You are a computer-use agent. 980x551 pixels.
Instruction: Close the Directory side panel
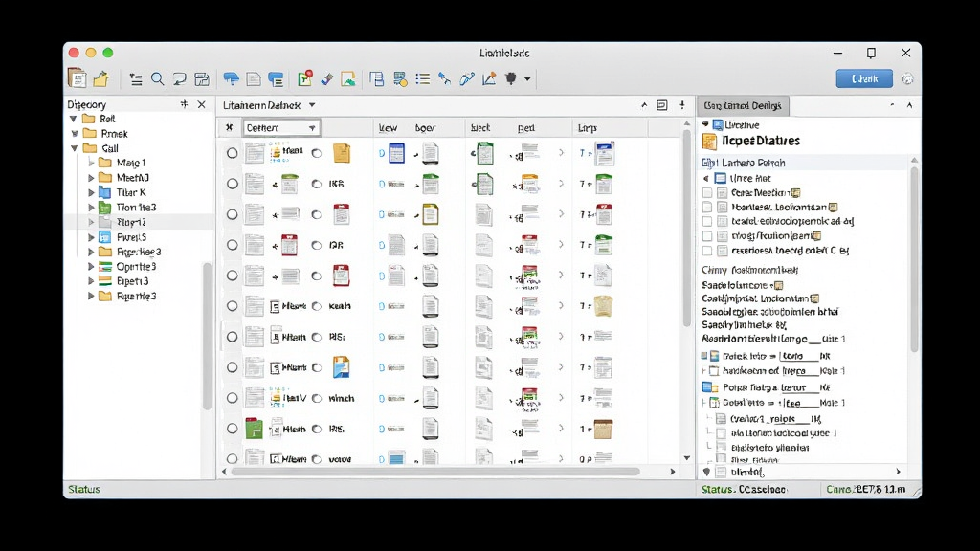tap(201, 104)
